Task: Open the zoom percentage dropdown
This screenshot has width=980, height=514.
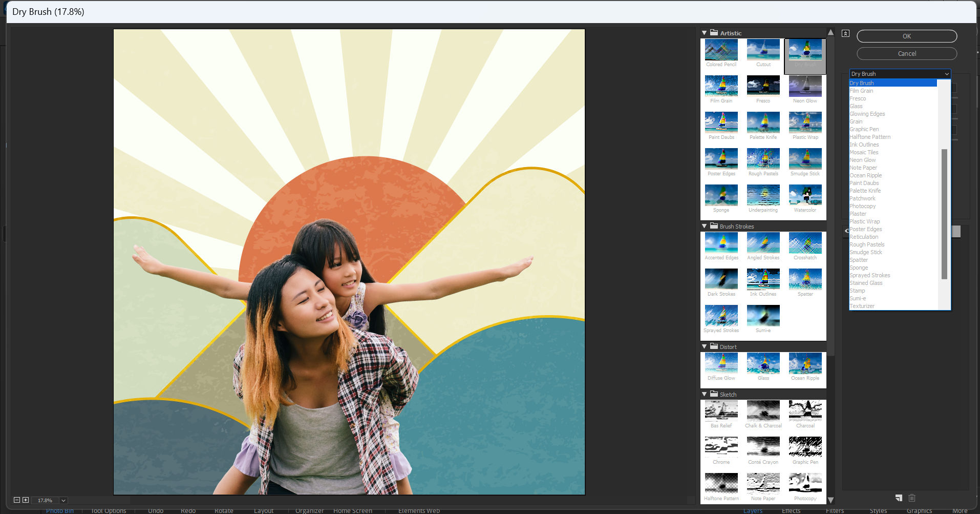Action: click(x=63, y=500)
